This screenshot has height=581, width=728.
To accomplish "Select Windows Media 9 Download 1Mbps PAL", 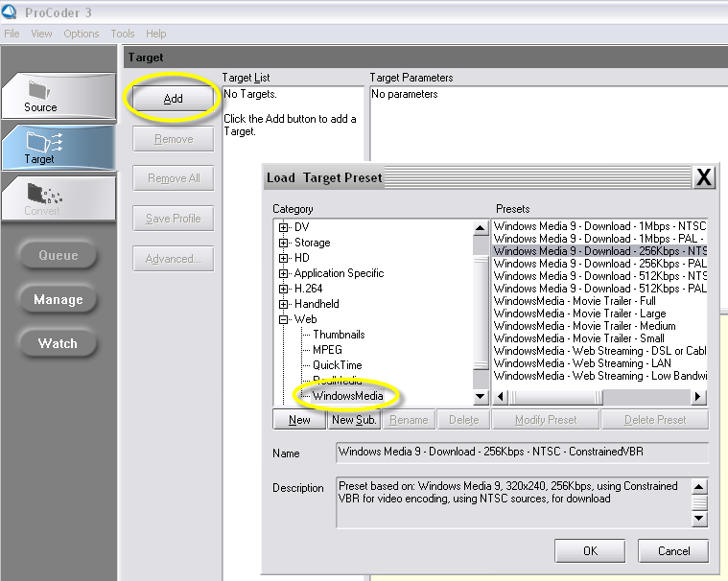I will pyautogui.click(x=599, y=239).
